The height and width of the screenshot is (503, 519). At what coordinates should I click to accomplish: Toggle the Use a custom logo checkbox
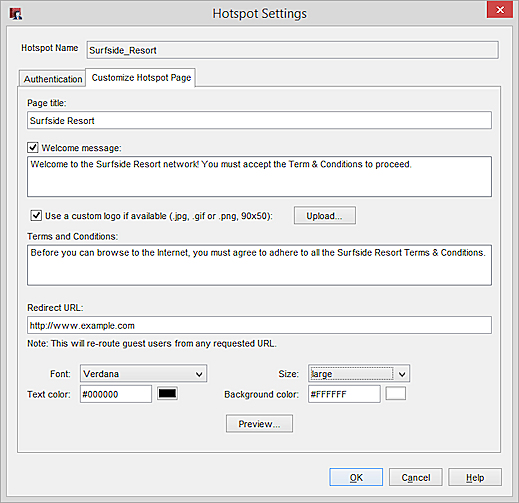(36, 215)
